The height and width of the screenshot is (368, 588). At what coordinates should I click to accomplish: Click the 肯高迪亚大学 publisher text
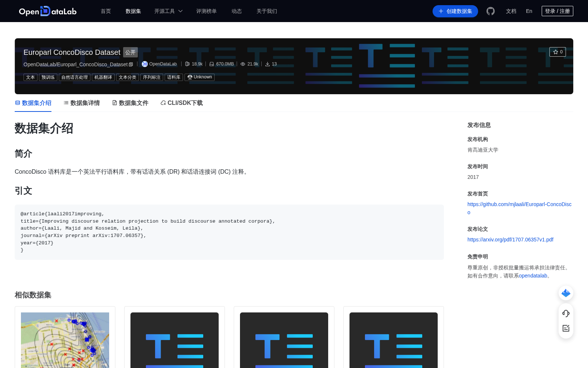click(x=483, y=150)
